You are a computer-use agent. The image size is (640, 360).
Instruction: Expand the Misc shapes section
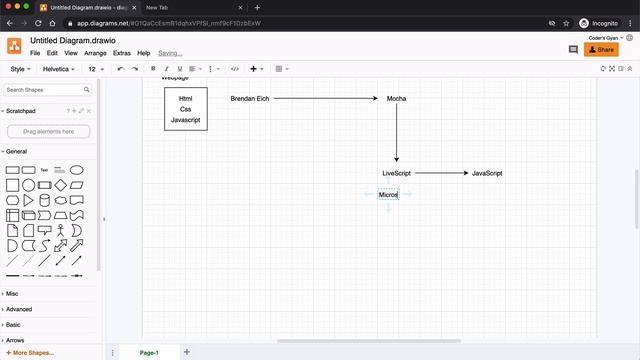(12, 293)
